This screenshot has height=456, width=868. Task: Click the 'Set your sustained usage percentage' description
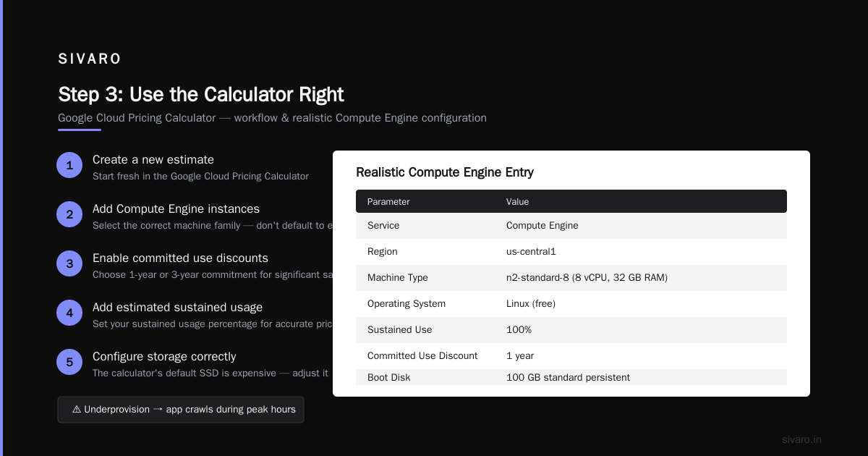213,324
